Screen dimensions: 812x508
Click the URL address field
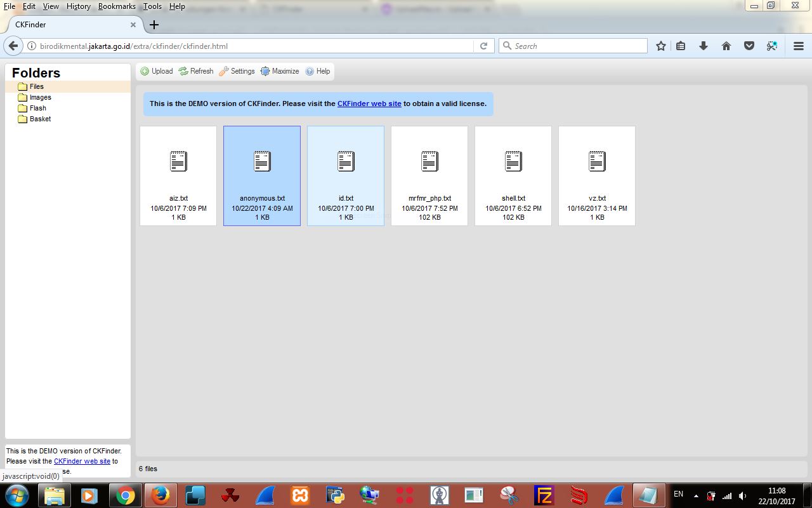(x=254, y=46)
